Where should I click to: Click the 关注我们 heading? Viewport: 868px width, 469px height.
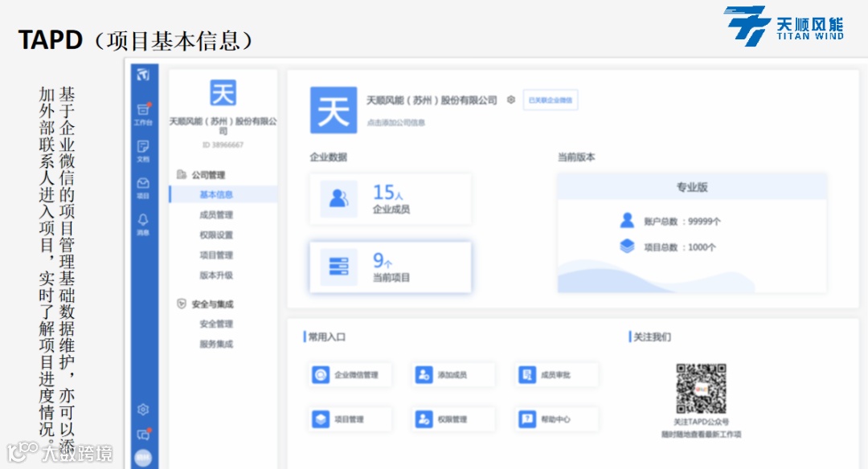pos(652,336)
